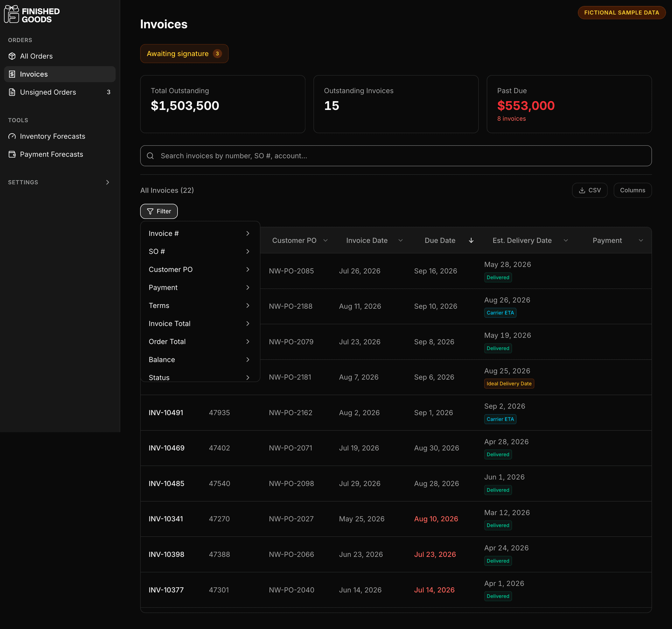Screen dimensions: 672x629
Task: Open Invoice Date column dropdown chevron
Action: click(x=401, y=240)
